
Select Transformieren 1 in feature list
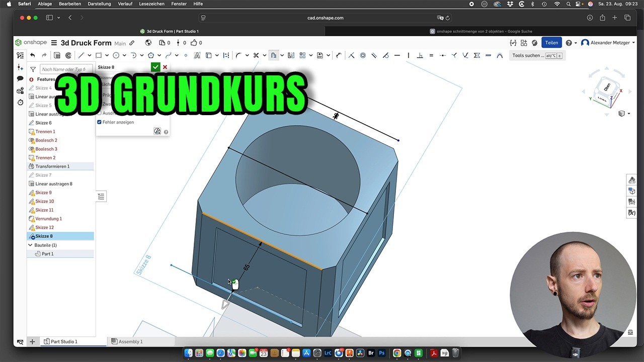point(60,166)
